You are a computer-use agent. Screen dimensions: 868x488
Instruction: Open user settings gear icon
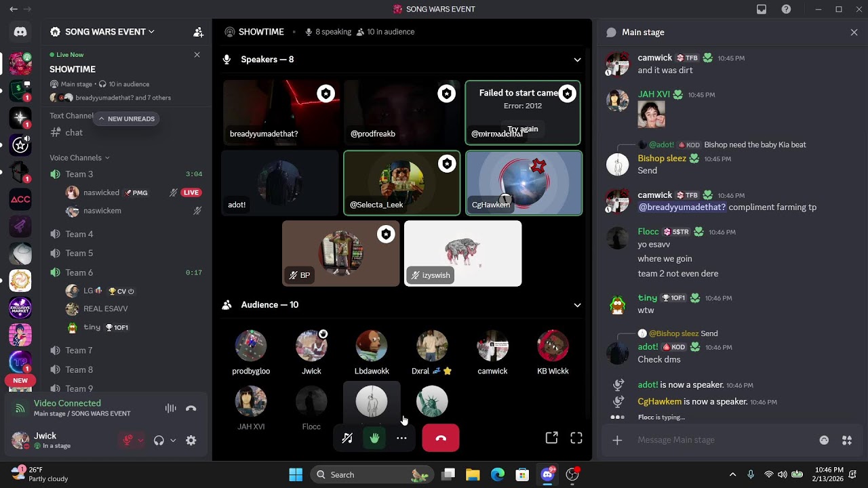(191, 441)
